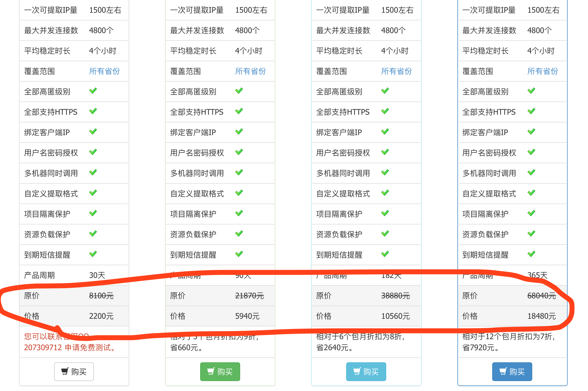The width and height of the screenshot is (588, 391).
Task: Click the 到期短信提醒 checkmark in the first plan
Action: point(93,254)
